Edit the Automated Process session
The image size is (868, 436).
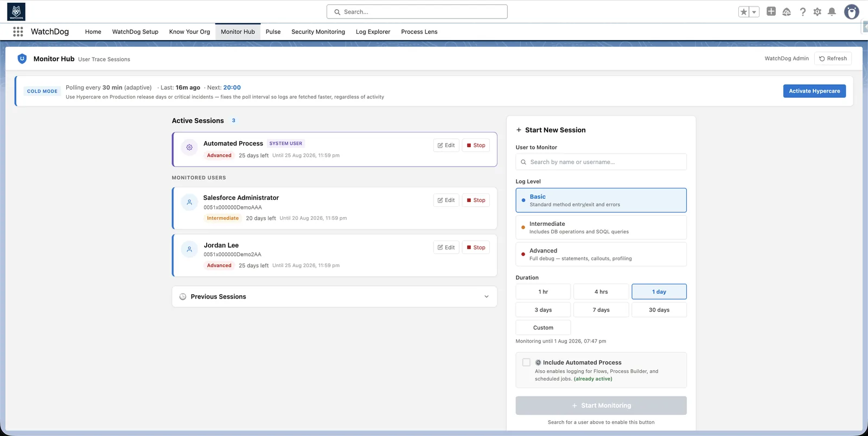coord(446,145)
